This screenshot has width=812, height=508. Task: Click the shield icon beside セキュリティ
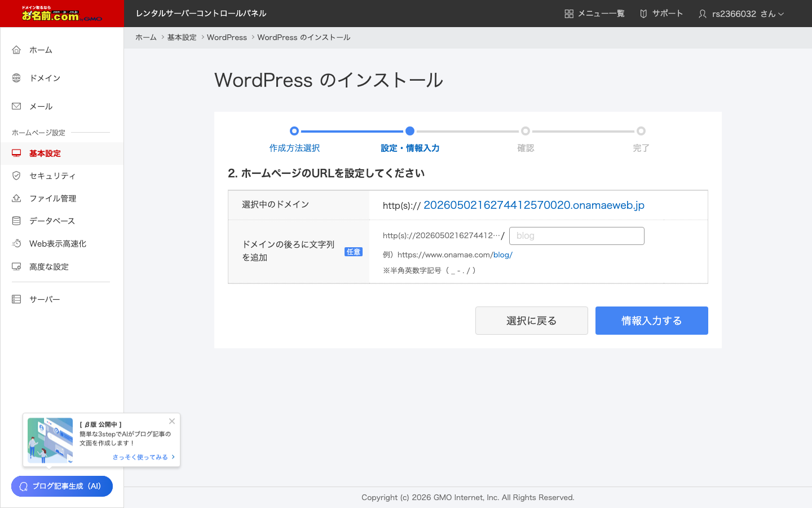16,176
